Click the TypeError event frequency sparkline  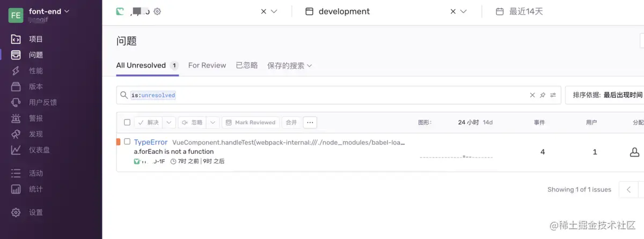(456, 156)
